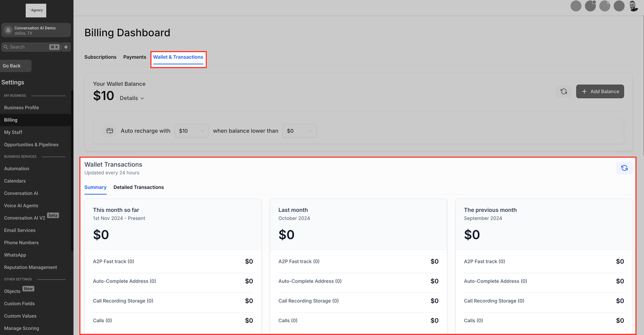Open the balance lower than threshold dropdown
This screenshot has height=335, width=644.
click(x=299, y=131)
